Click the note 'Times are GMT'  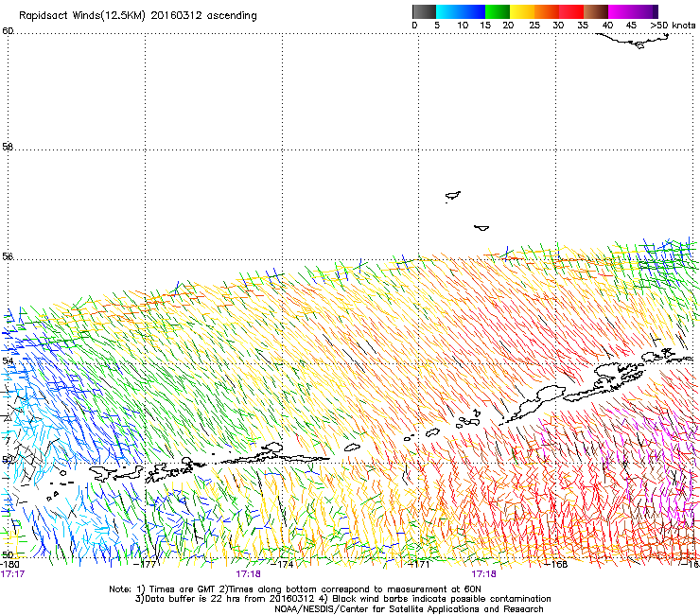(183, 589)
